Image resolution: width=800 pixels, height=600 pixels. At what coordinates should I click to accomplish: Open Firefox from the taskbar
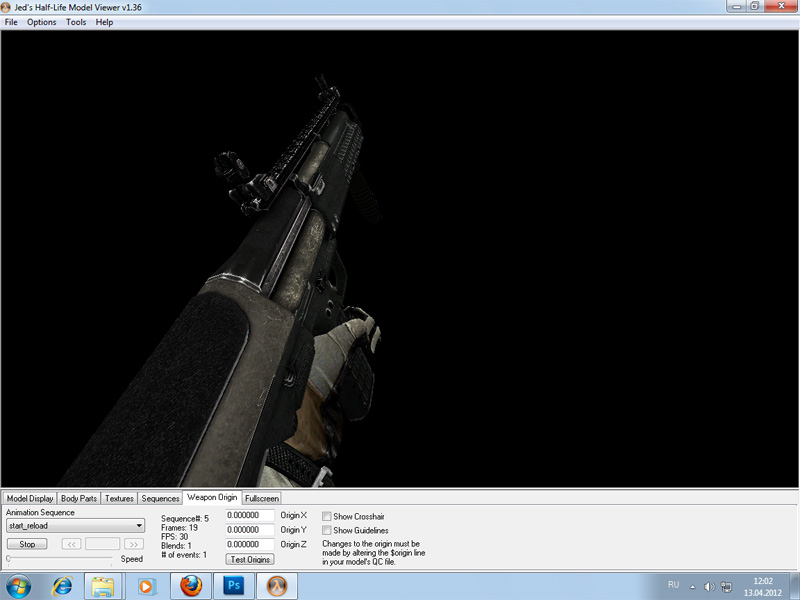[191, 584]
